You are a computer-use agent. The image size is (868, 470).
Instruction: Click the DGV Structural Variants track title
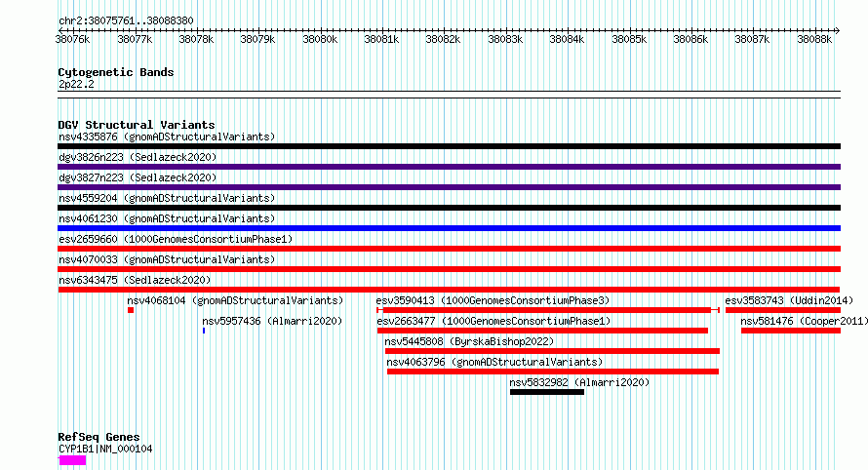[x=137, y=125]
